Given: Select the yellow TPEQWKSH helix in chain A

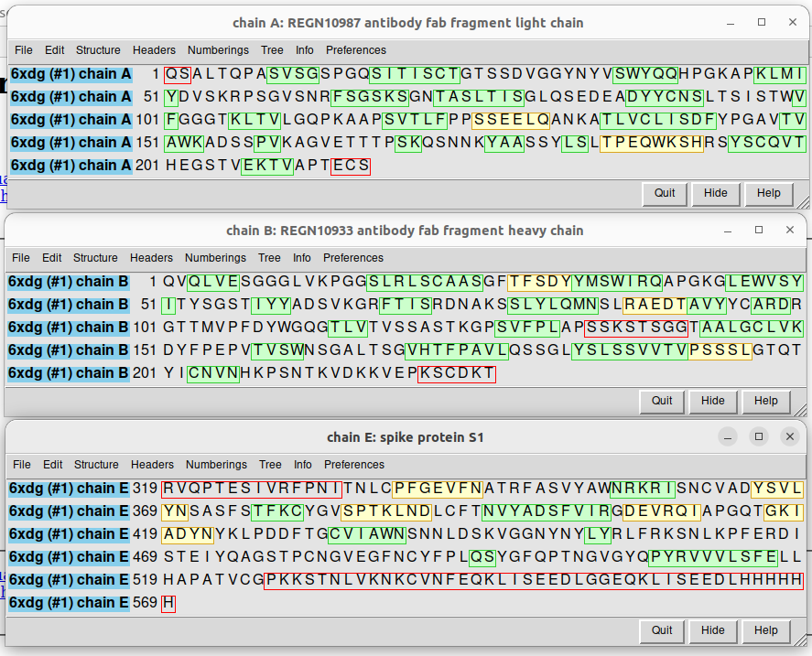Looking at the screenshot, I should [x=652, y=143].
